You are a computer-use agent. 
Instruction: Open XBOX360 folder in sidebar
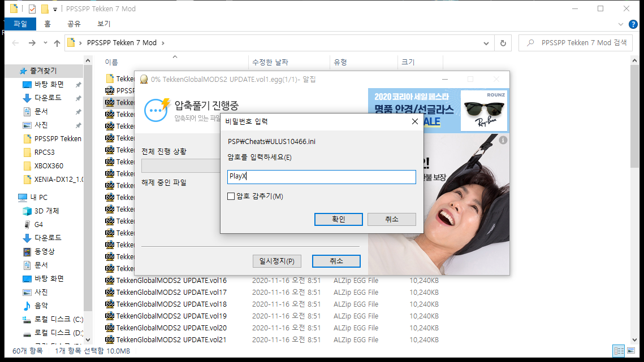[x=49, y=166]
